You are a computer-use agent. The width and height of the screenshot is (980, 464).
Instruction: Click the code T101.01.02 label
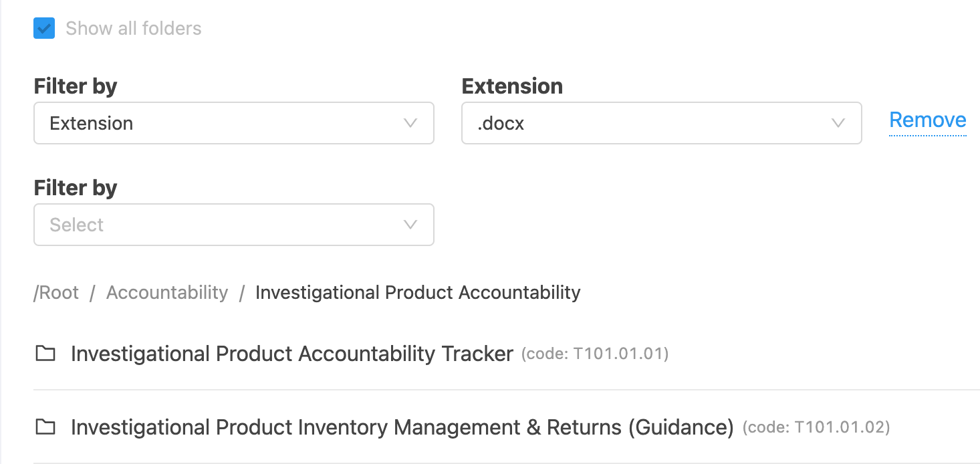coord(816,428)
